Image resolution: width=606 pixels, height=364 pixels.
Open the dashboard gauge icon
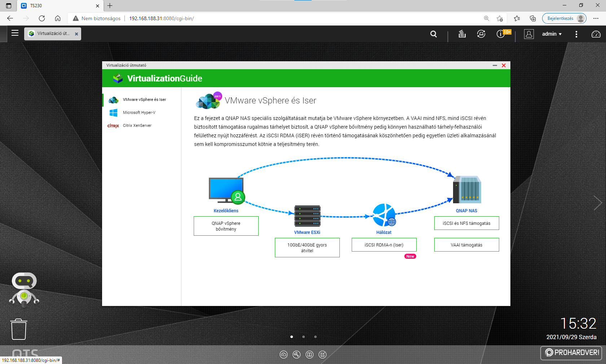[x=596, y=34]
